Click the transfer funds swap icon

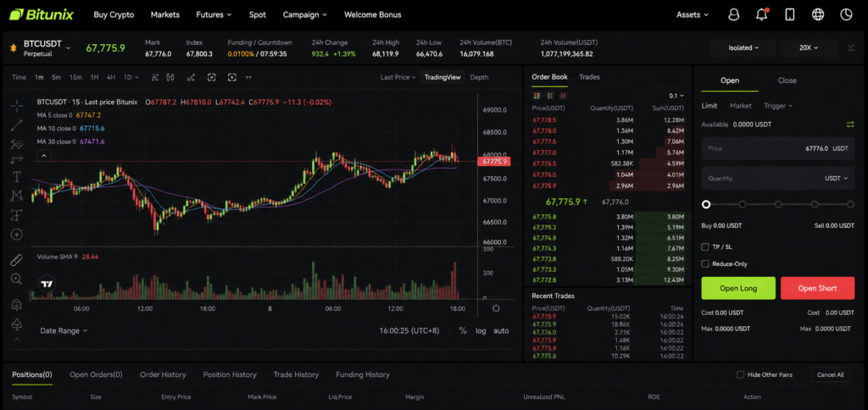[850, 125]
